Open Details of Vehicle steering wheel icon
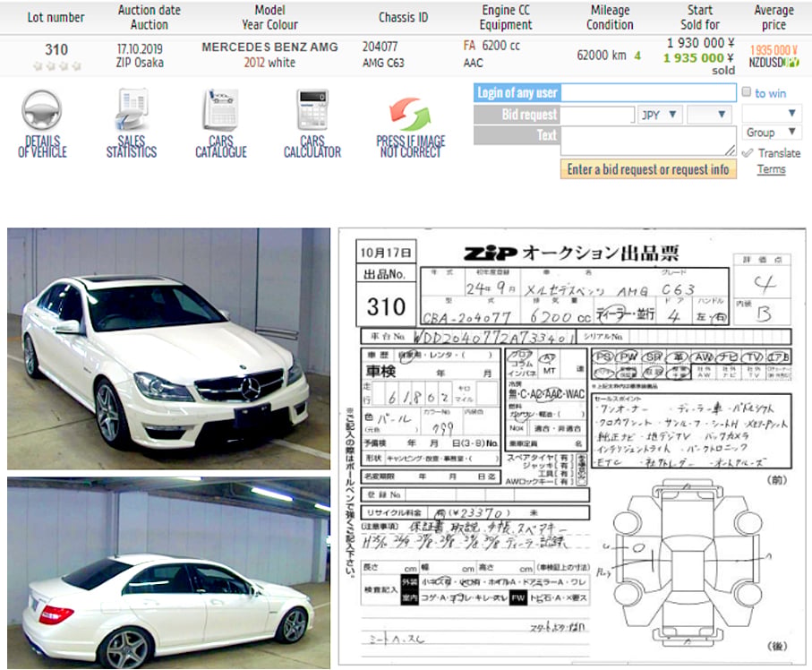This screenshot has width=812, height=670. tap(42, 109)
